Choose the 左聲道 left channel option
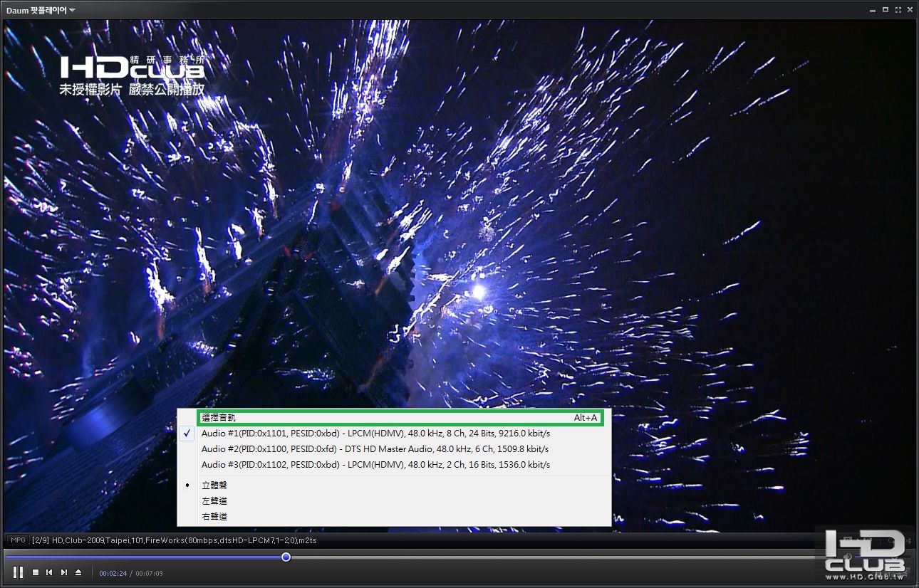 click(394, 501)
